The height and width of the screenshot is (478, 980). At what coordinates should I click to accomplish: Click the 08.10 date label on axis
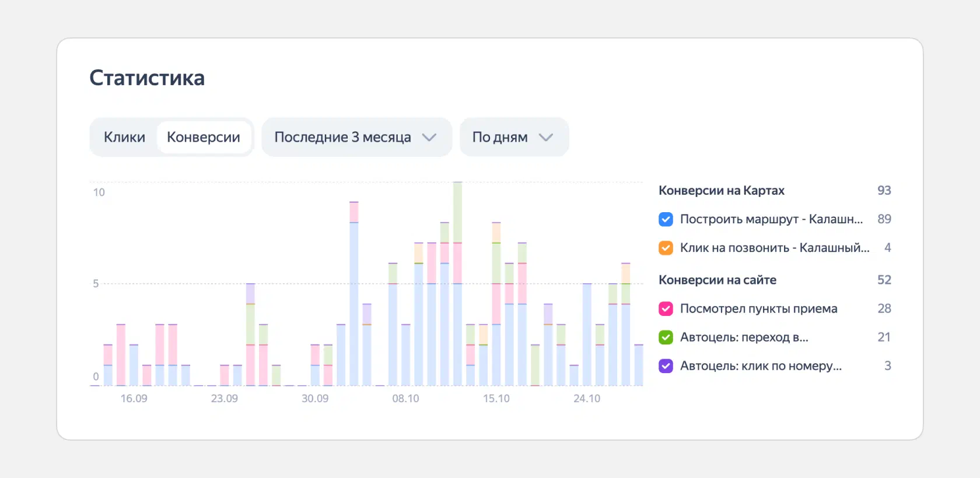[x=405, y=398]
